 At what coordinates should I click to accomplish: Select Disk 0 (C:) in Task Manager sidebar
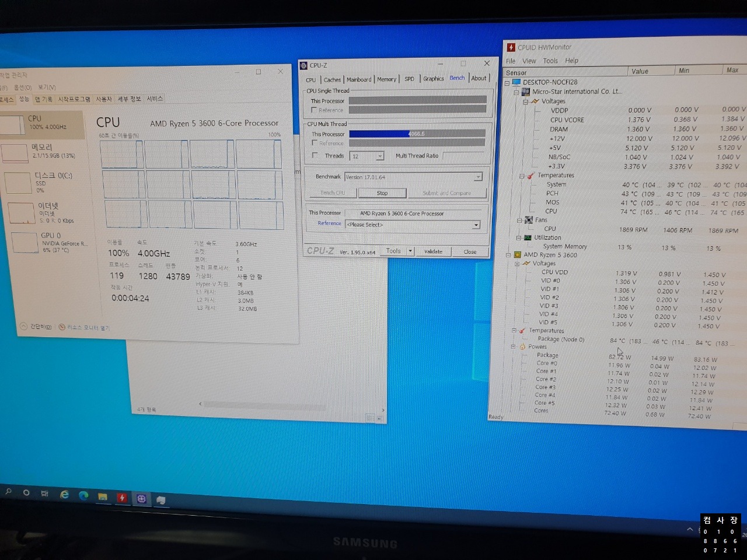pyautogui.click(x=44, y=182)
